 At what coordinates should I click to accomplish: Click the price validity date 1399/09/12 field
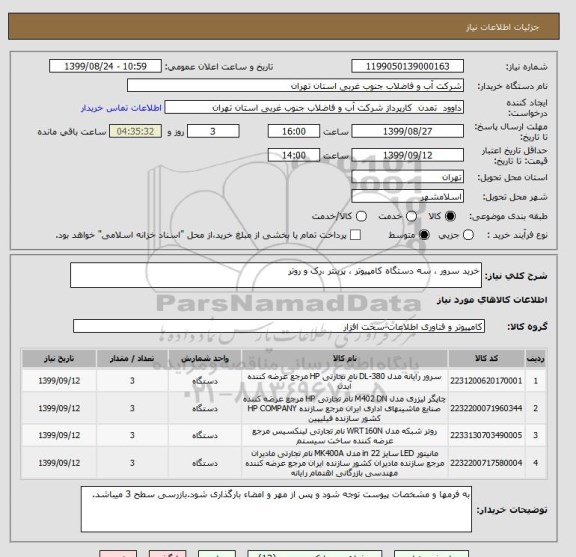click(407, 155)
